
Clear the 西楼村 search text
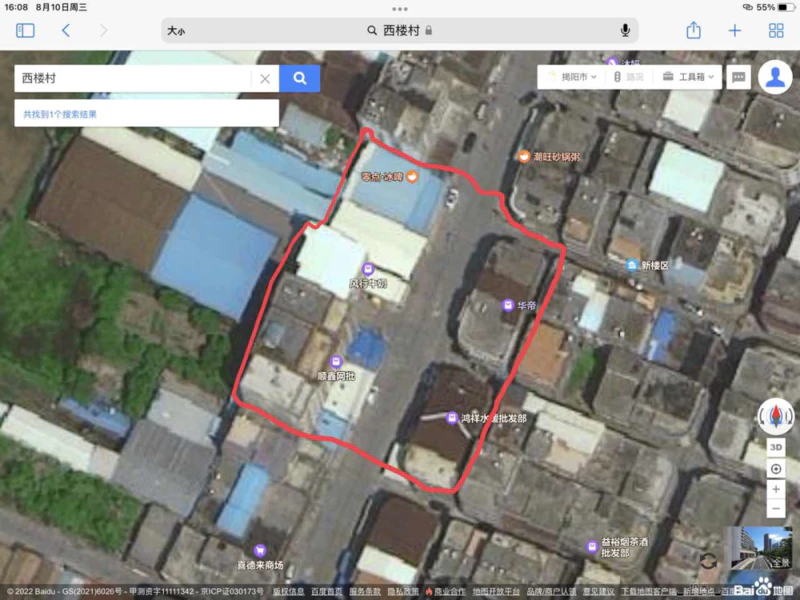tap(265, 78)
